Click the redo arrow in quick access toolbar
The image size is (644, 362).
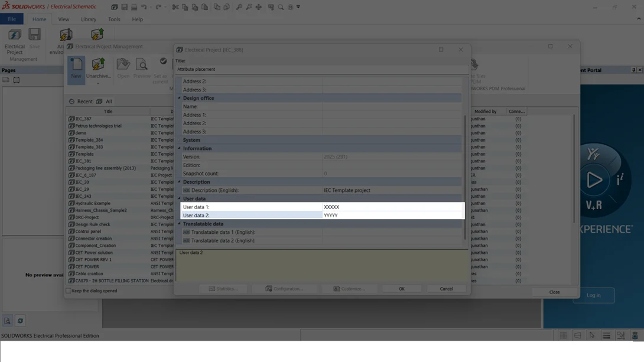click(x=158, y=7)
